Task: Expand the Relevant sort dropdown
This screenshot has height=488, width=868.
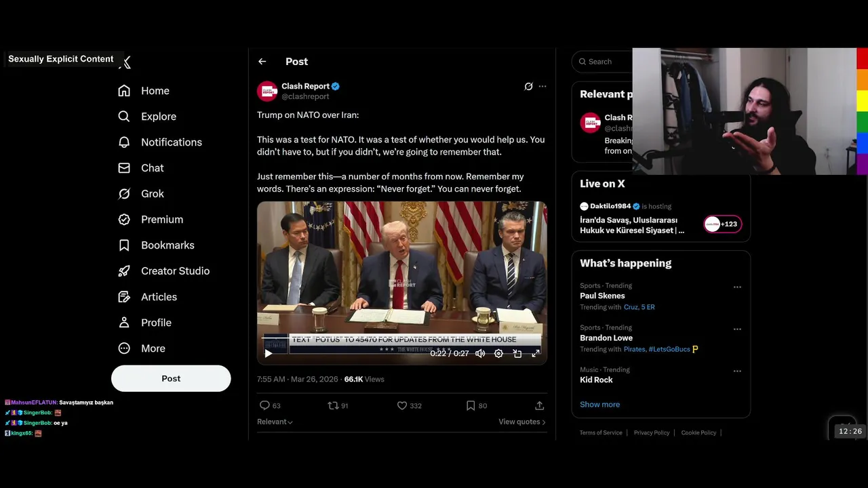Action: [x=275, y=422]
